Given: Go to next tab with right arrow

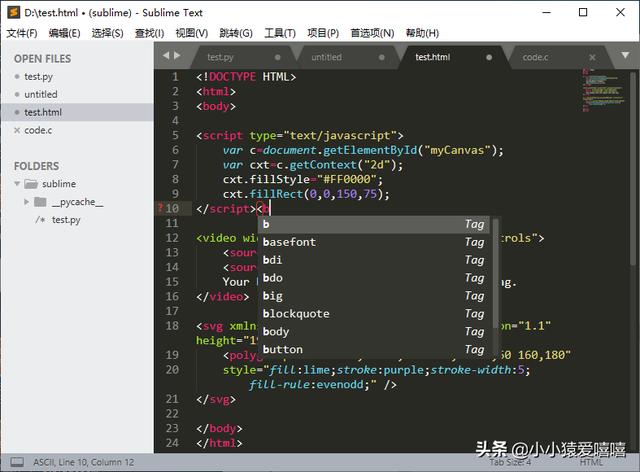Looking at the screenshot, I should pyautogui.click(x=177, y=56).
